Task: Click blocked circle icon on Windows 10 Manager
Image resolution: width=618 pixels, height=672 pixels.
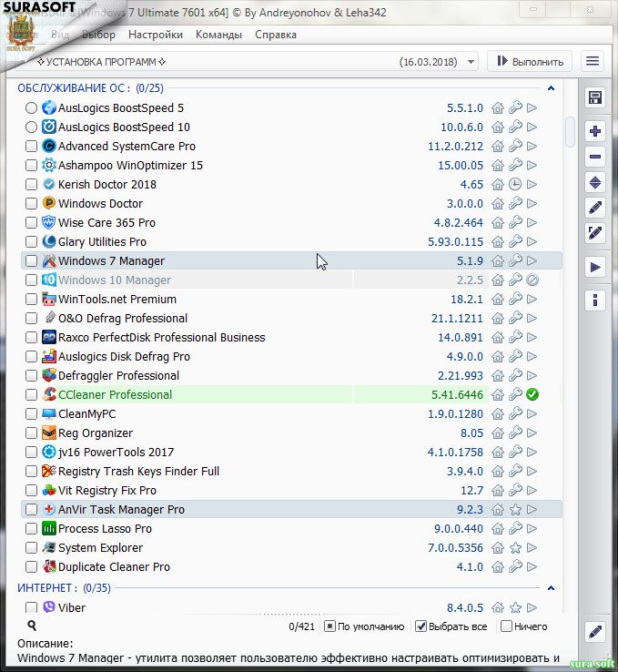Action: coord(532,280)
